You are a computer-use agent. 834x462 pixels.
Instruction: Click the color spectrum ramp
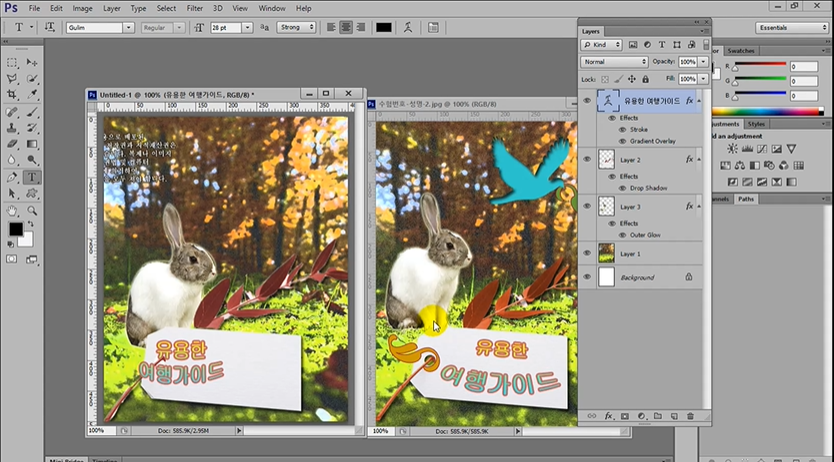[x=768, y=112]
